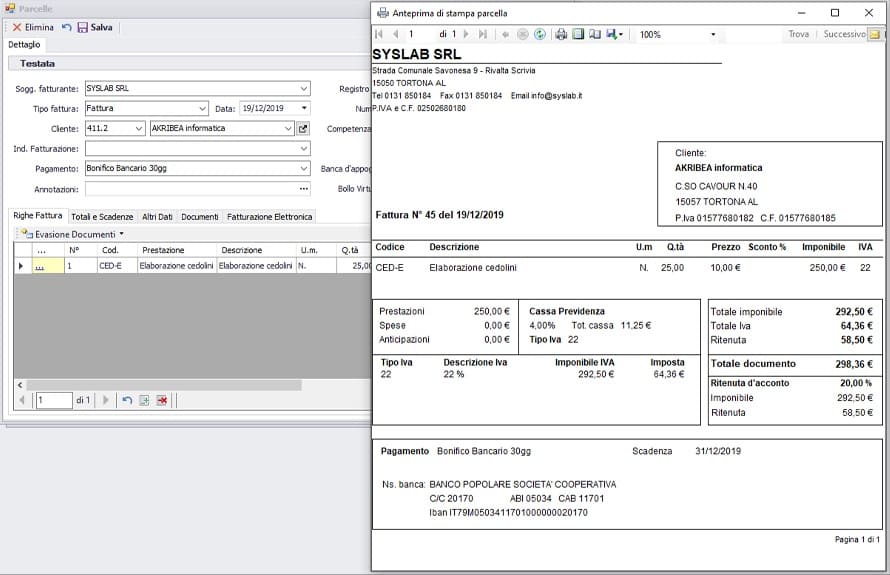Refresh the print preview
The image size is (890, 575).
click(x=540, y=34)
